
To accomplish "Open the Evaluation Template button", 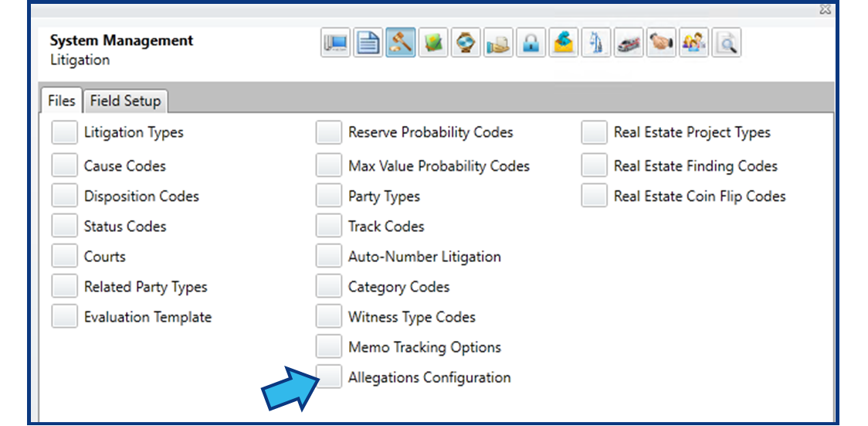I will tap(64, 317).
